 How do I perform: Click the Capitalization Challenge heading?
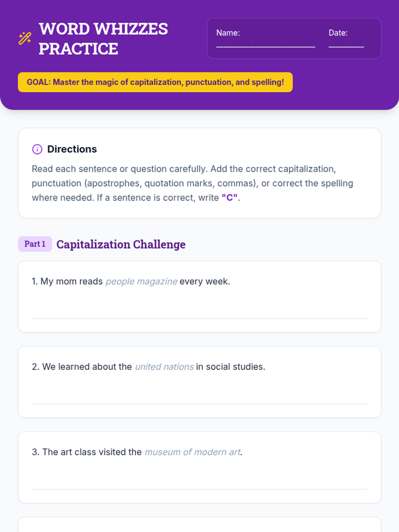(x=121, y=244)
